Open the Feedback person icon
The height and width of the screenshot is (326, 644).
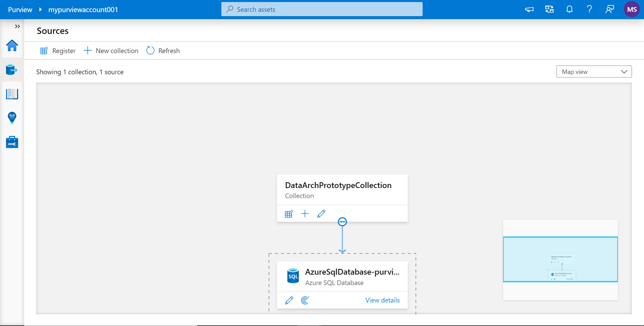610,9
